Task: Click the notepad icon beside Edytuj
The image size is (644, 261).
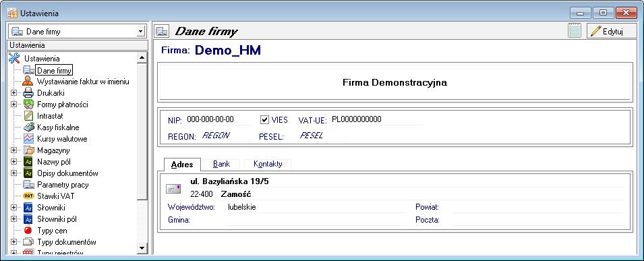Action: (x=574, y=31)
